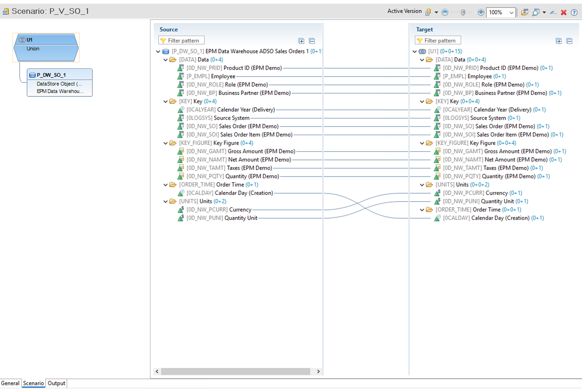Click the Collapse All icon in Target panel

(570, 41)
